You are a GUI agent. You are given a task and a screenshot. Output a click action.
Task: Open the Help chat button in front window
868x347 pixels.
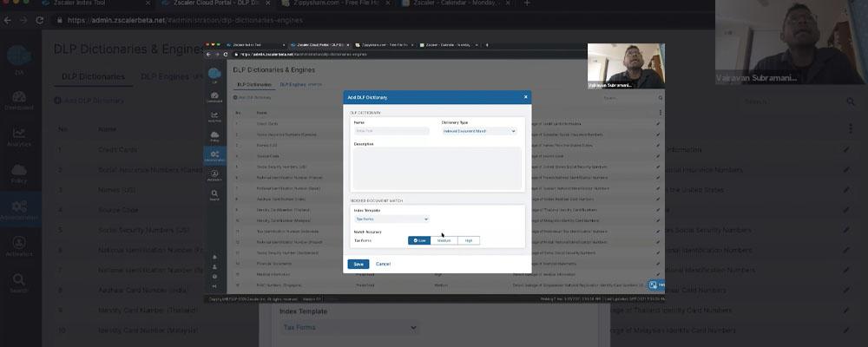pos(656,285)
